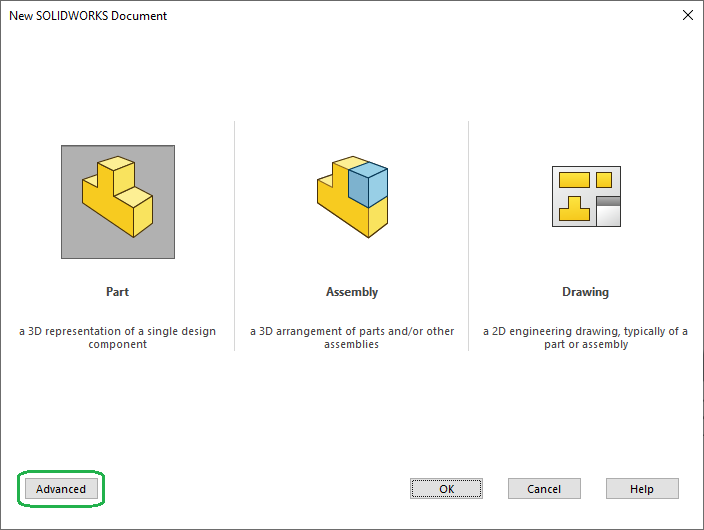
Task: Click the "Drawing" label text
Action: [x=585, y=292]
